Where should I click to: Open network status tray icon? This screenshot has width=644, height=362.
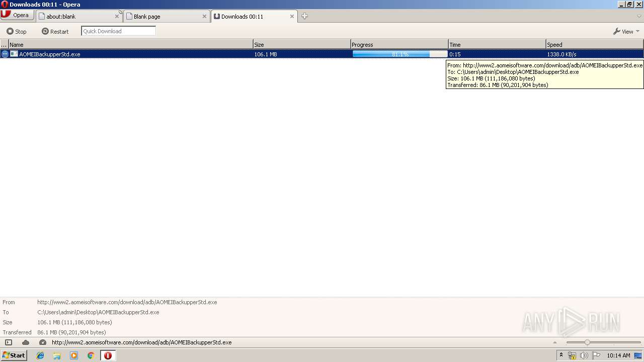pos(572,355)
